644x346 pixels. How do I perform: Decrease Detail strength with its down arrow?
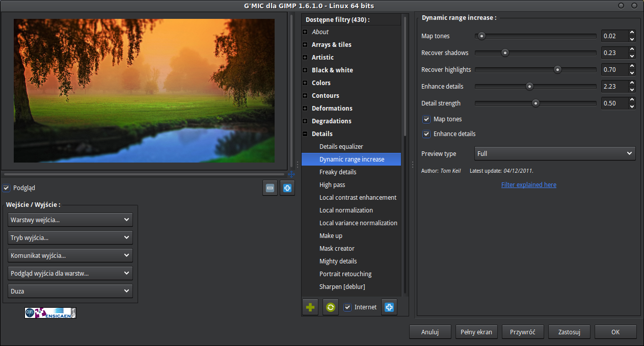coord(632,107)
